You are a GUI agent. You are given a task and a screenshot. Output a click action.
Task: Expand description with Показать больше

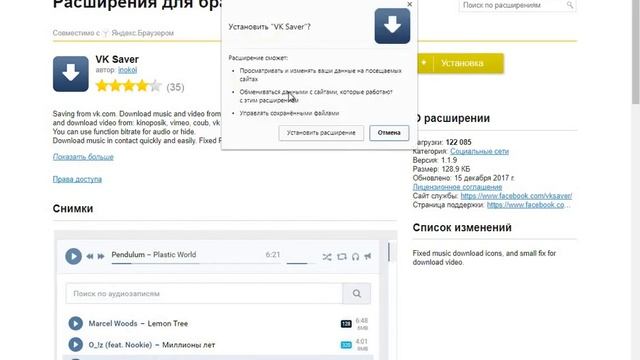click(83, 157)
